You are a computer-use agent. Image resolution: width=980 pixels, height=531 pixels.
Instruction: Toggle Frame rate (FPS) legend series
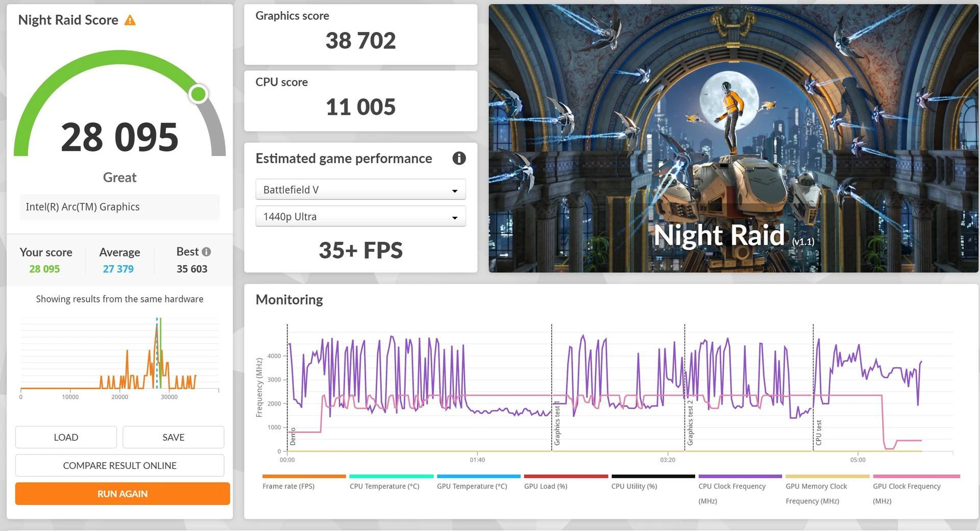(x=304, y=483)
